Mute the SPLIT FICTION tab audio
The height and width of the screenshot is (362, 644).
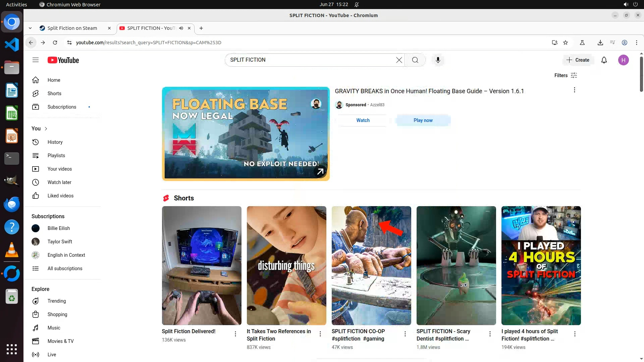click(x=181, y=28)
